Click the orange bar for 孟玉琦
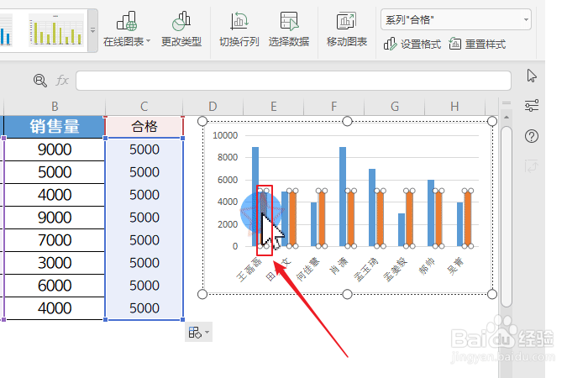 381,218
